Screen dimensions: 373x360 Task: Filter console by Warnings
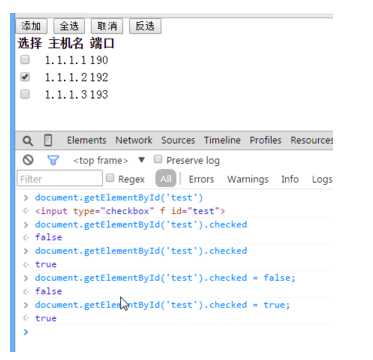[248, 179]
